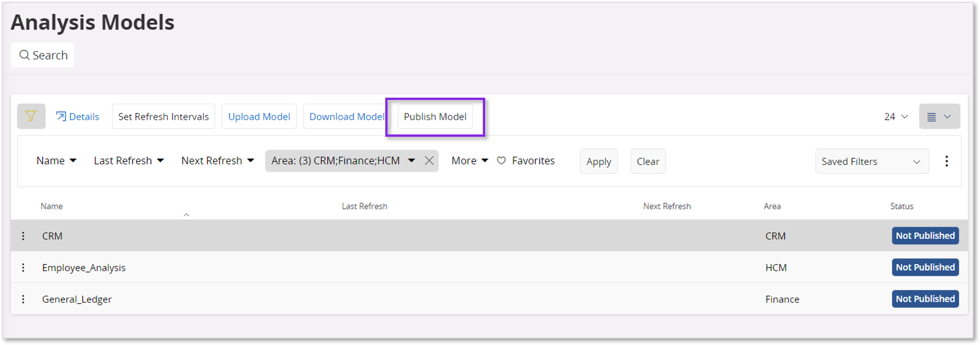Click the vertical ellipsis beside Saved Filters
The width and height of the screenshot is (980, 345).
947,161
